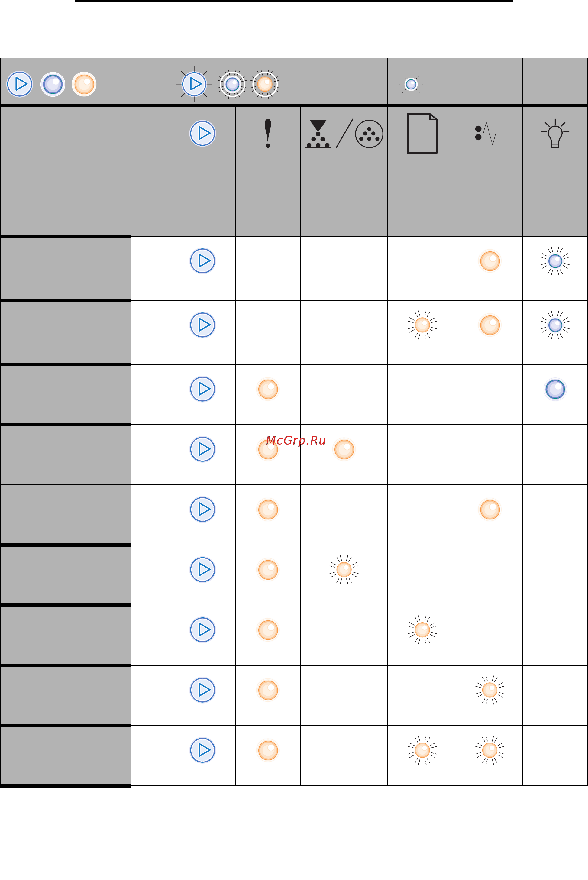The width and height of the screenshot is (588, 880).
Task: Click the blinking orange toner light in sixth row
Action: click(x=344, y=570)
